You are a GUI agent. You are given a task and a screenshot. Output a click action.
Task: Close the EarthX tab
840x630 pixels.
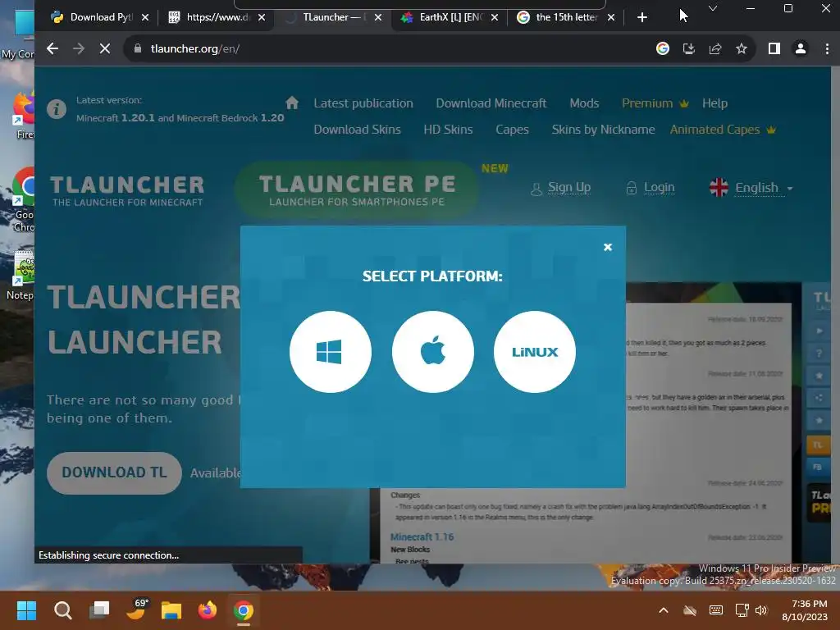coord(495,17)
